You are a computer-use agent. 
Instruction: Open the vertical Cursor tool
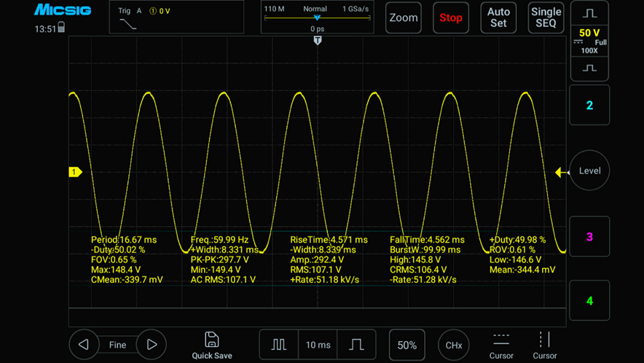click(x=544, y=345)
